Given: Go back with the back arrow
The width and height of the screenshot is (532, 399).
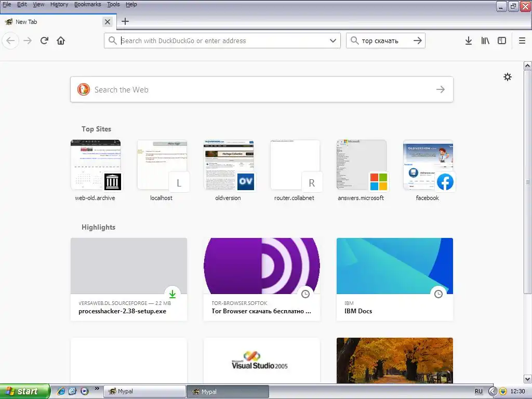Looking at the screenshot, I should [10, 41].
